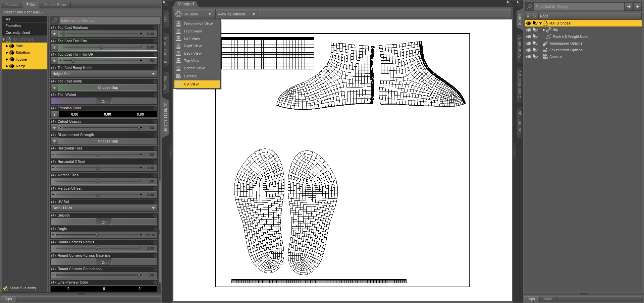Click the All property filter
The height and width of the screenshot is (303, 644).
(x=24, y=19)
